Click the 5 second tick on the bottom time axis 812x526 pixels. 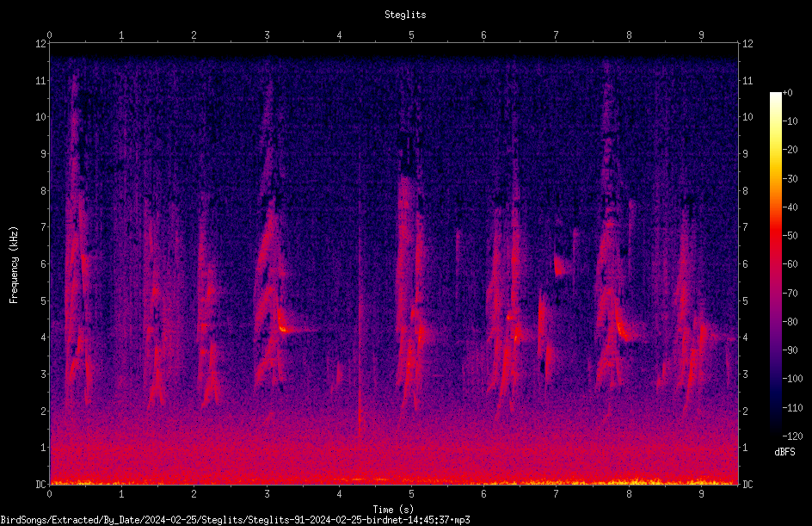411,494
